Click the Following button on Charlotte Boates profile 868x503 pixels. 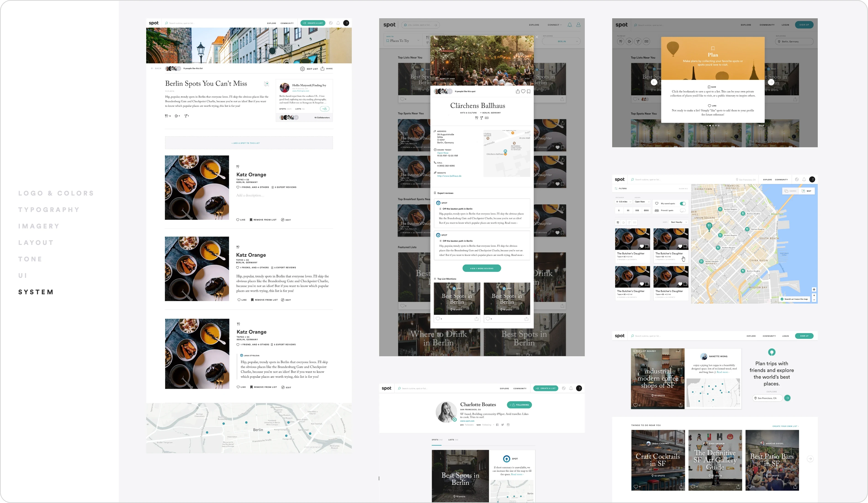pyautogui.click(x=519, y=405)
